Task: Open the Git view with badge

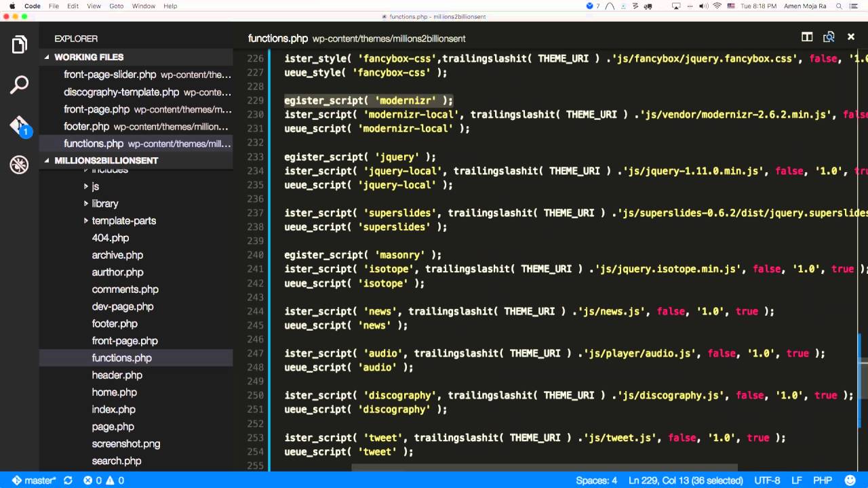Action: 19,125
